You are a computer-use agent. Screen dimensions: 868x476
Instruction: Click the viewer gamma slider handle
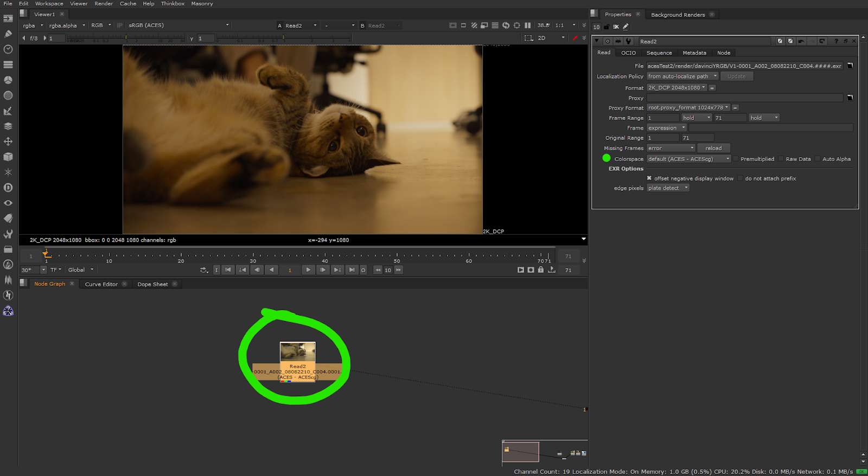(x=284, y=37)
